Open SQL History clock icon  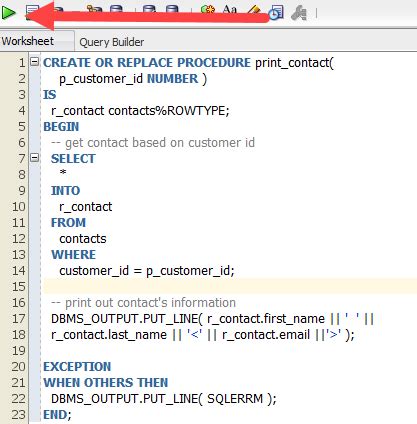[x=276, y=13]
